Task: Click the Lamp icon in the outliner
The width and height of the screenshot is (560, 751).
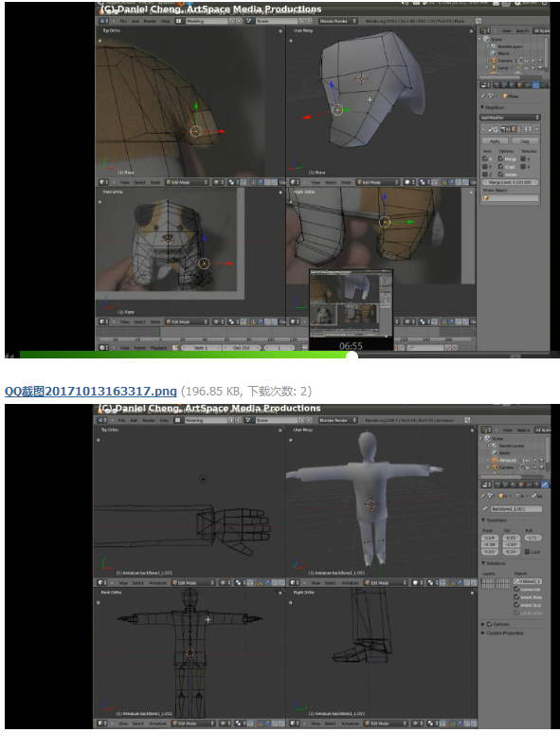Action: tap(494, 68)
